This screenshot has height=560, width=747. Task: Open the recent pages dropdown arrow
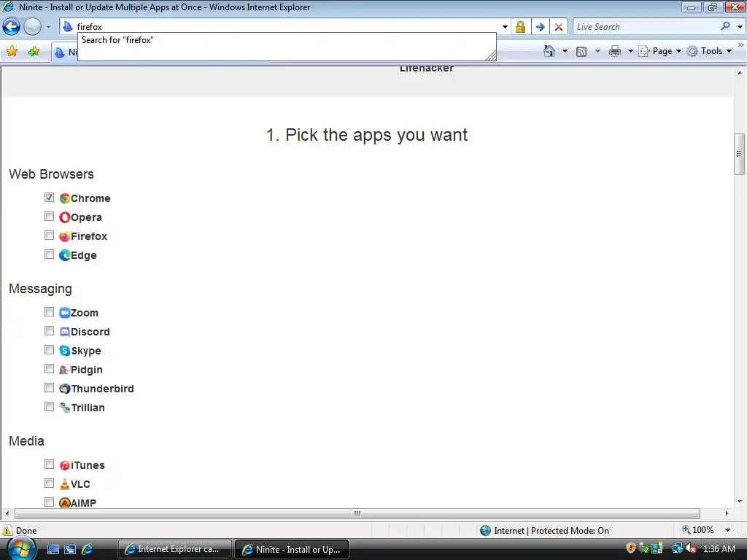click(x=48, y=27)
